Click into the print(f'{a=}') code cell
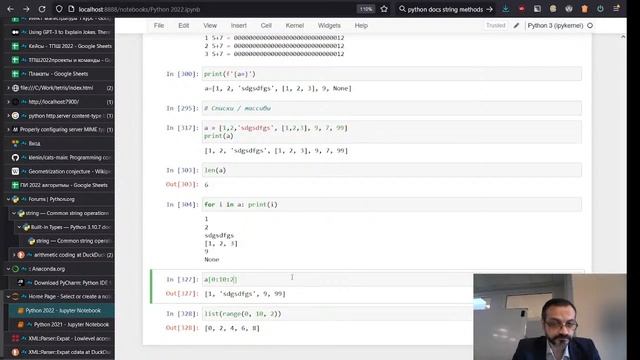 click(x=392, y=74)
